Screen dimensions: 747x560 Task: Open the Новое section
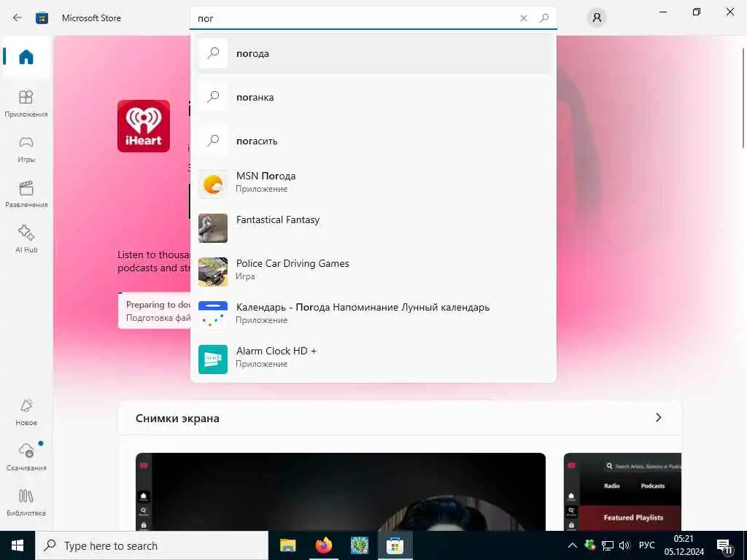pos(26,412)
